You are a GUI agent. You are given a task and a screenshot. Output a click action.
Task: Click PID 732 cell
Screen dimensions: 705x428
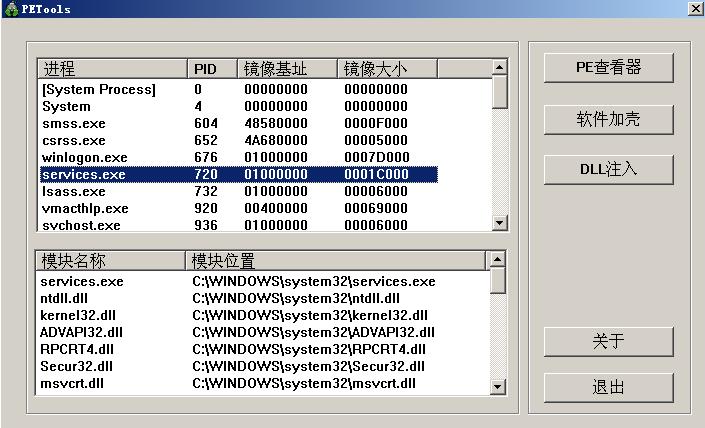click(x=206, y=192)
